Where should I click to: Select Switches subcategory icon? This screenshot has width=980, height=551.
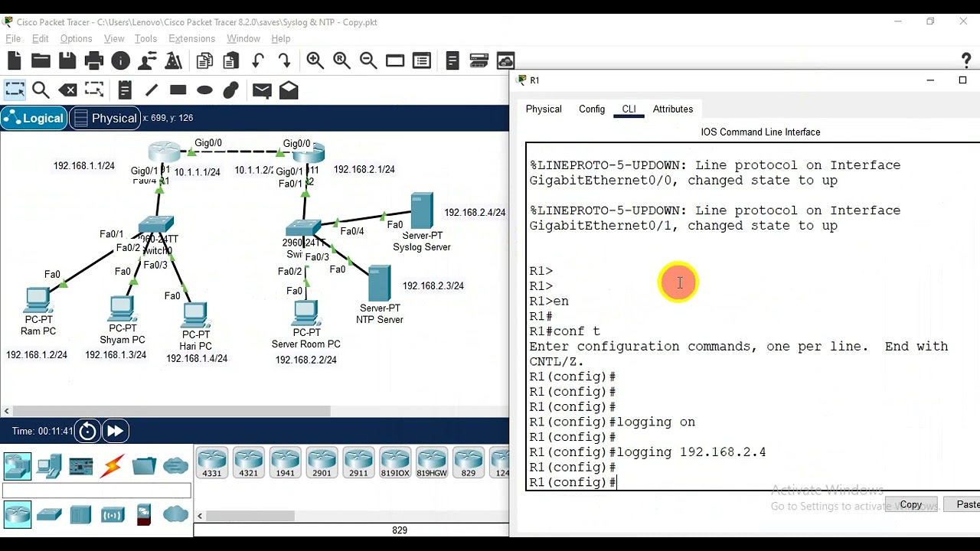point(49,515)
